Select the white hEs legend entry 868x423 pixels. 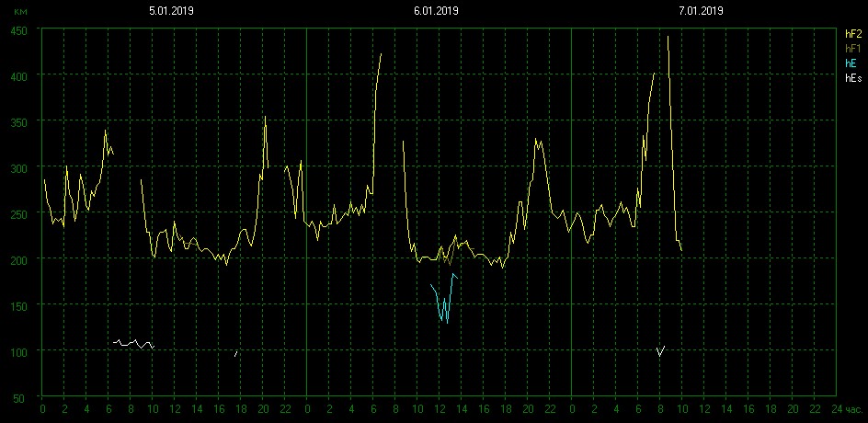pos(852,78)
